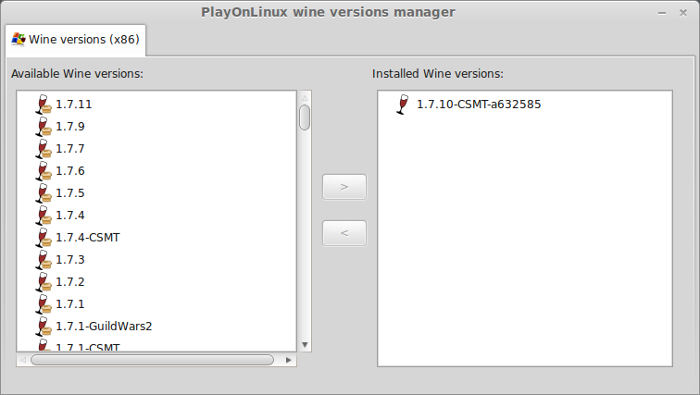Click the wine glass icon of installed 1.7.10-CSMT-a632585
Viewport: 700px width, 395px height.
click(x=403, y=104)
